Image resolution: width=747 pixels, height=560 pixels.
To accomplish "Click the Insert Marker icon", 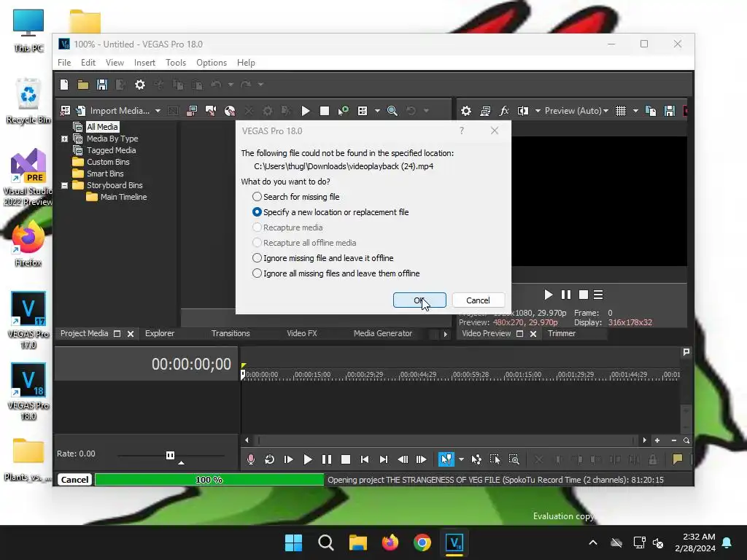I will click(677, 459).
